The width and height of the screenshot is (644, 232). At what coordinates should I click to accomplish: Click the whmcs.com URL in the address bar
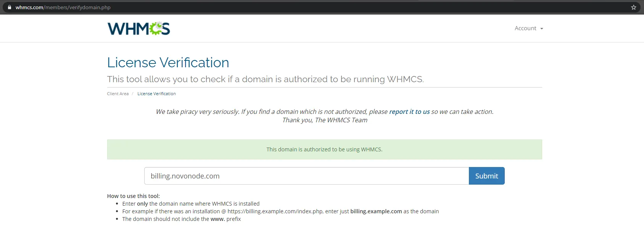click(63, 7)
